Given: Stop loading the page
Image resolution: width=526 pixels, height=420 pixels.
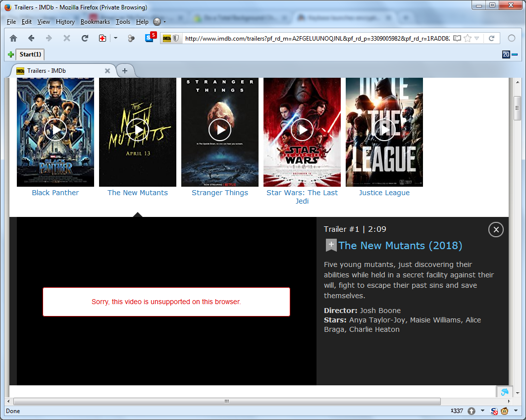Looking at the screenshot, I should (67, 38).
